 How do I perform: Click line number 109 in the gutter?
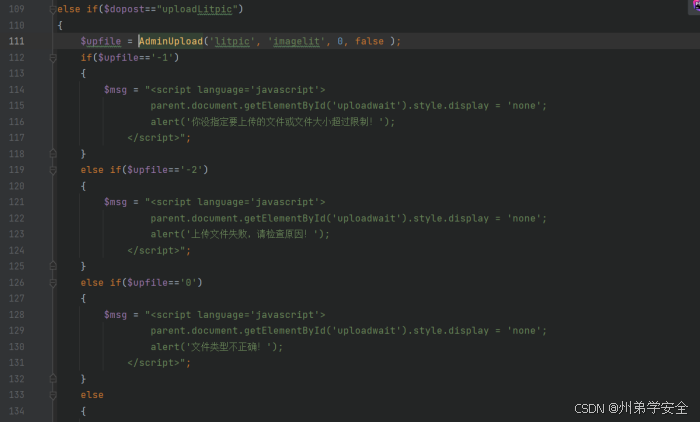17,9
